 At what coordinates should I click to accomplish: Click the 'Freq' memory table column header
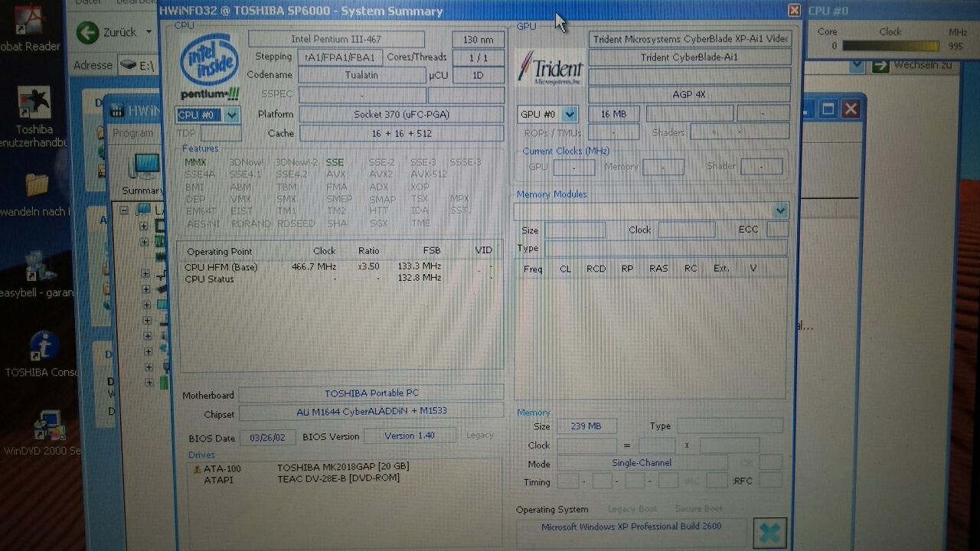[533, 269]
